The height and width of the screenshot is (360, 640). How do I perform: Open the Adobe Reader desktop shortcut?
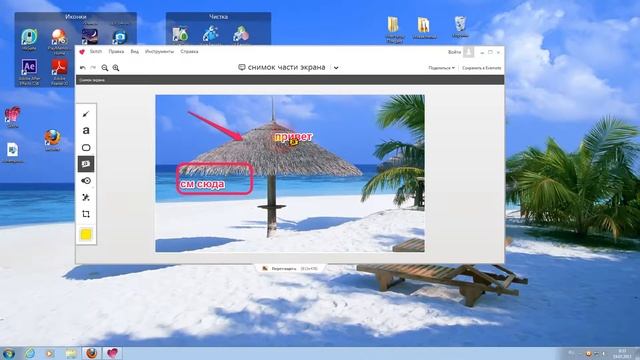[x=60, y=71]
